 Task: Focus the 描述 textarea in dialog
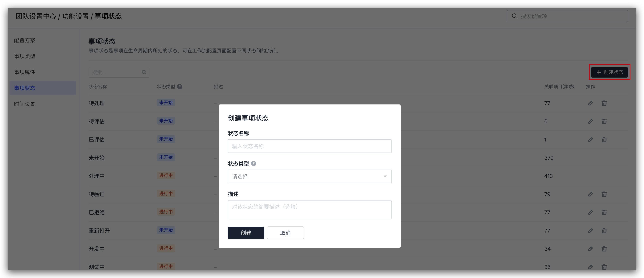click(309, 210)
